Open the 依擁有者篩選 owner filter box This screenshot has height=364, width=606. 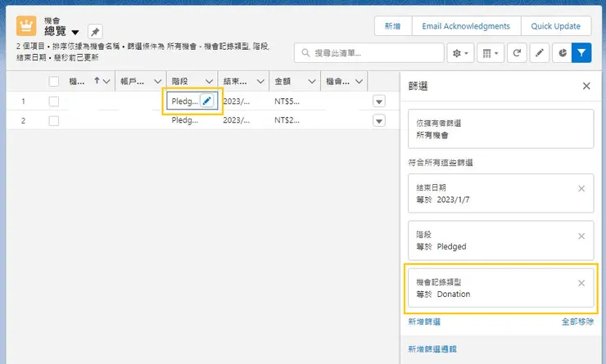point(501,129)
